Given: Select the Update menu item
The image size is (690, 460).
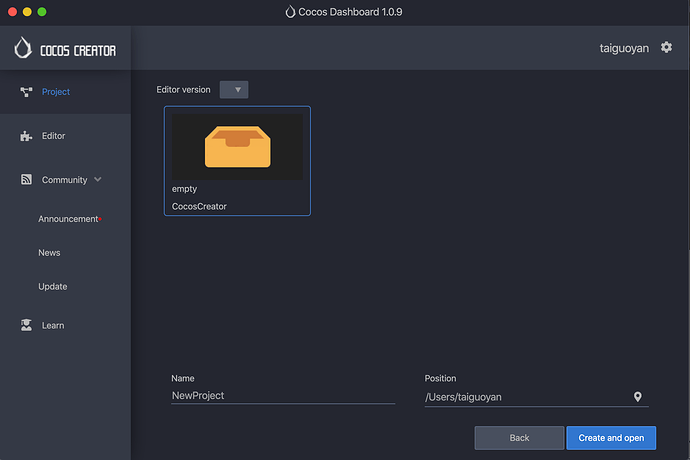Looking at the screenshot, I should [x=53, y=287].
